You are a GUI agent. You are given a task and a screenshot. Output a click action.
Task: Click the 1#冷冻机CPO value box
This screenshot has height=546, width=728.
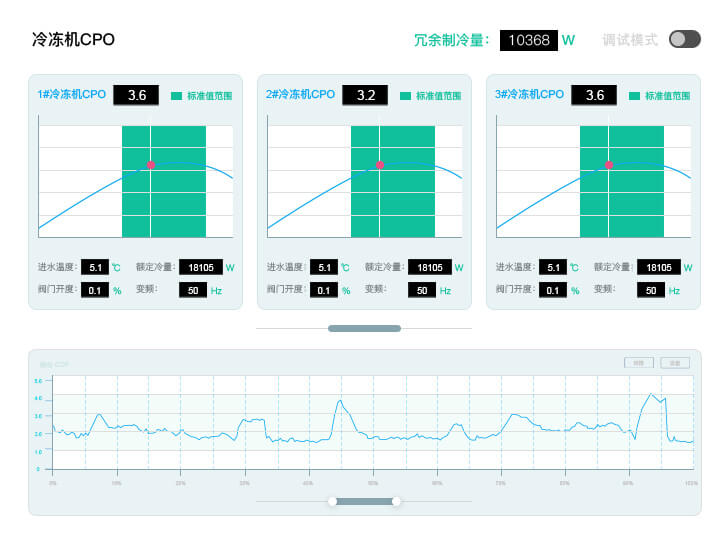tap(136, 95)
